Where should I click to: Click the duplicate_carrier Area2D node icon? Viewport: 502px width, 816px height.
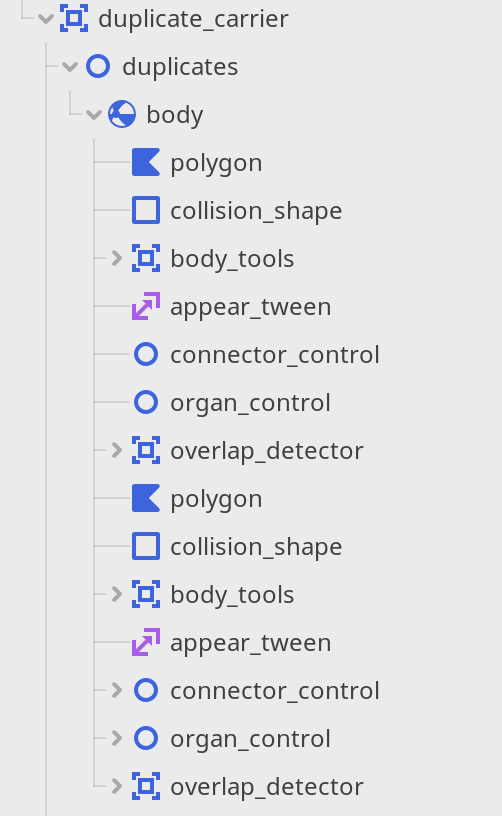pos(74,18)
